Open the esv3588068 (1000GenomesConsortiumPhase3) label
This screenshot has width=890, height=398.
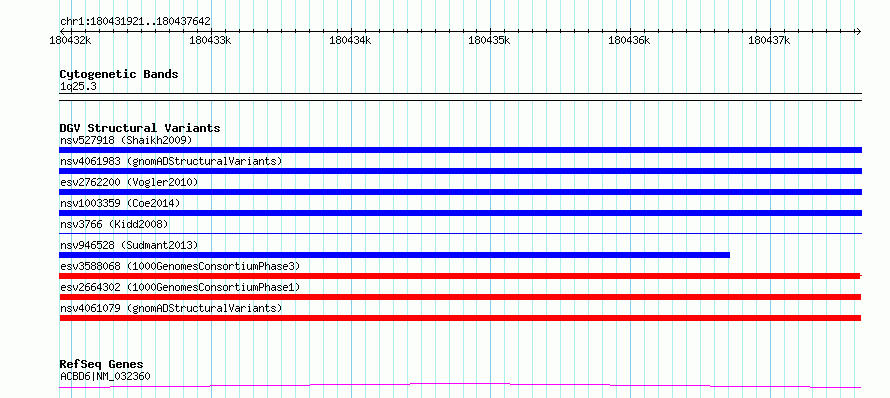pos(180,266)
